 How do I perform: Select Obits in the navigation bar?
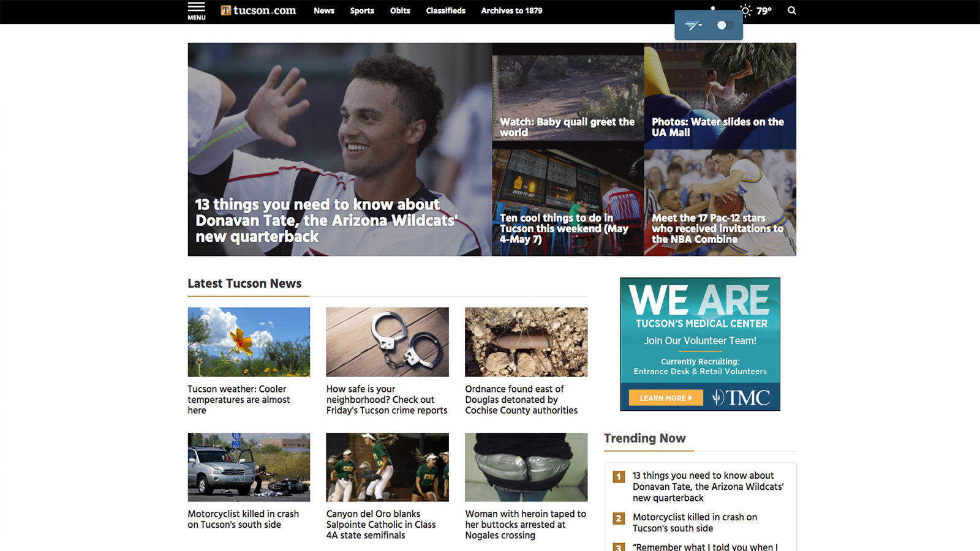400,10
